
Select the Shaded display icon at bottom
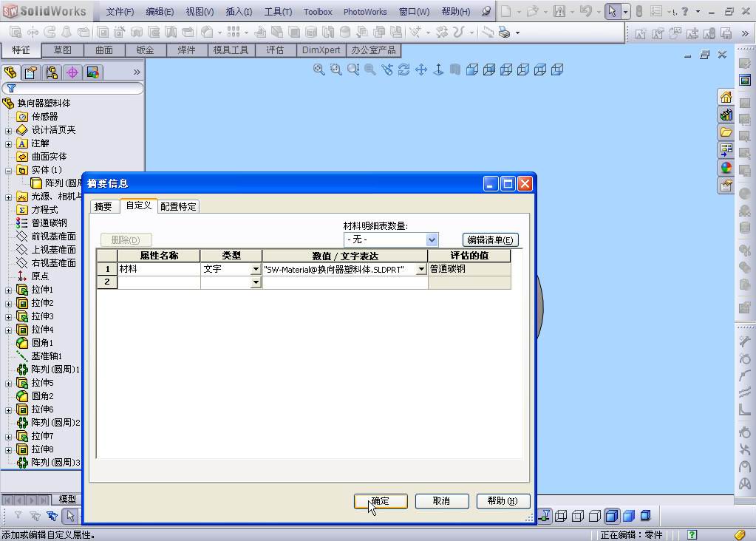(629, 516)
